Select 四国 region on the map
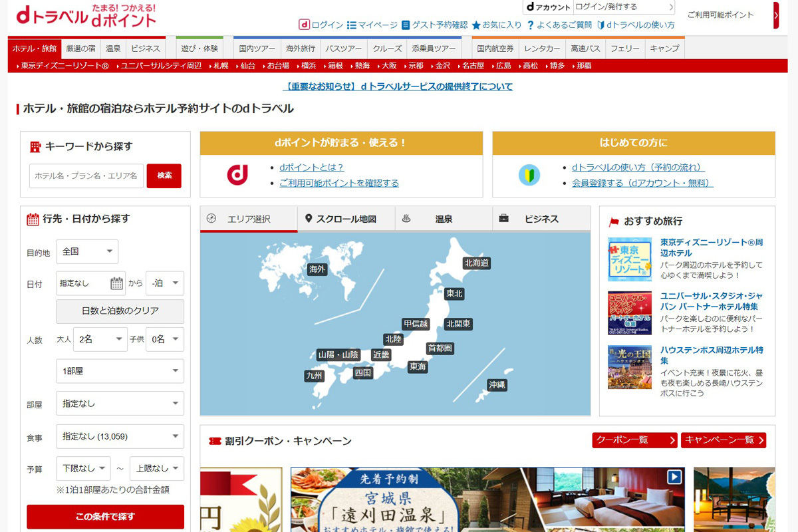 (x=363, y=372)
